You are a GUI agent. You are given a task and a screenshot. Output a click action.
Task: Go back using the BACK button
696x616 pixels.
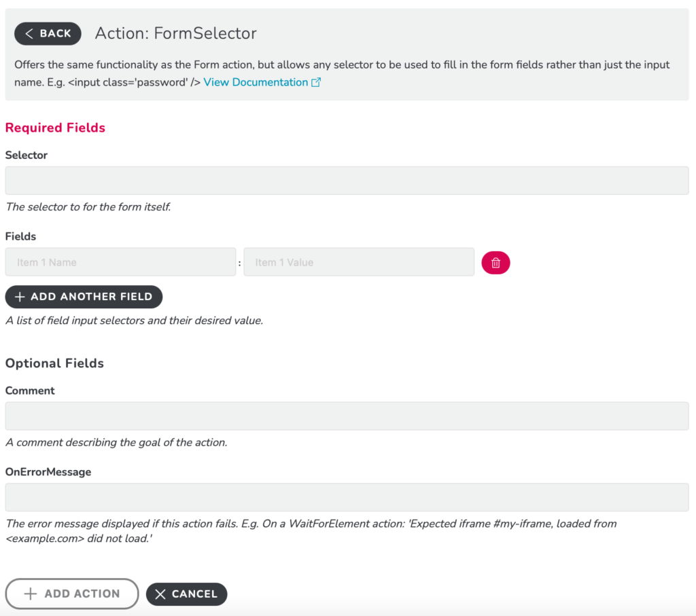(x=48, y=34)
